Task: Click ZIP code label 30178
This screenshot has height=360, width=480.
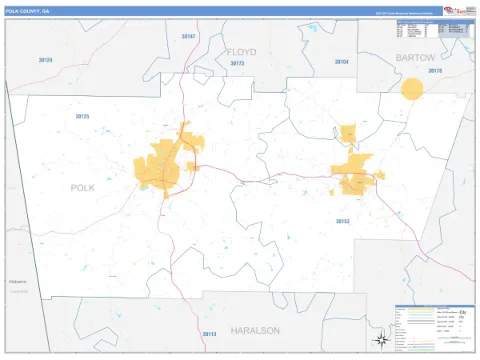Action: click(x=435, y=71)
